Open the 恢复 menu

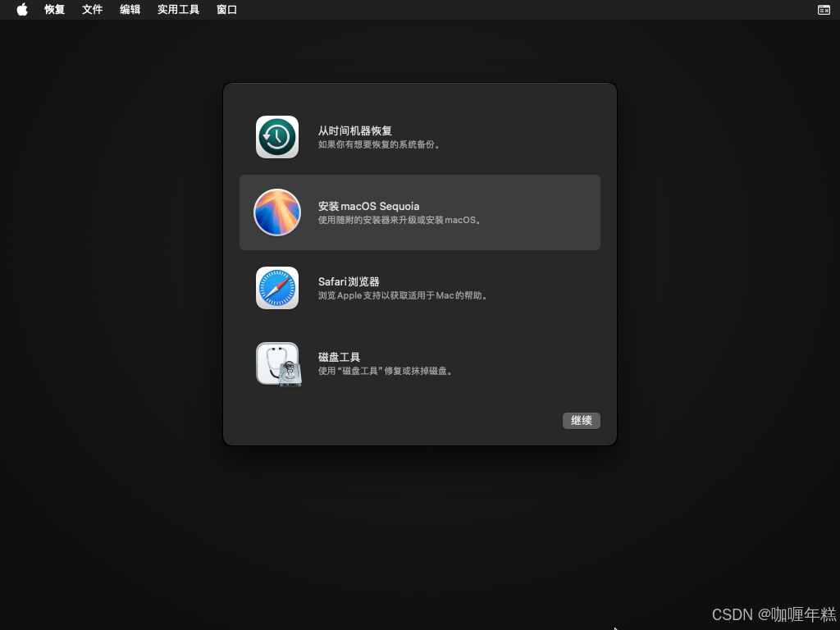[x=55, y=10]
